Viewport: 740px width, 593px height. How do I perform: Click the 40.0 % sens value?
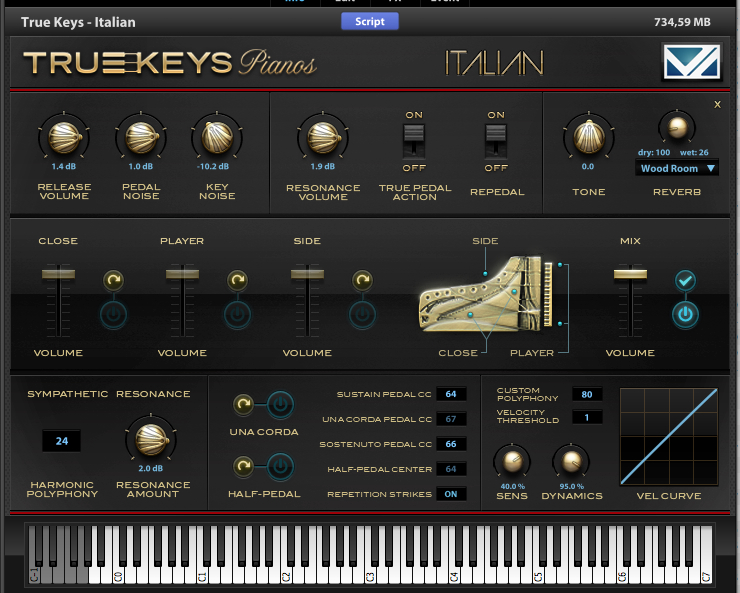[x=513, y=486]
